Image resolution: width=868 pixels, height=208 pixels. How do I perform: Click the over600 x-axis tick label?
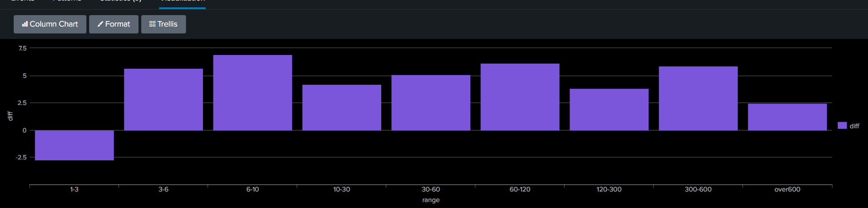pos(787,189)
